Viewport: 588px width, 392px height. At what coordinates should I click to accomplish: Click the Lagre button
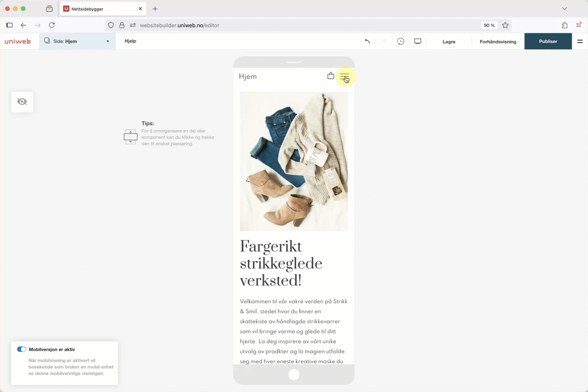click(449, 42)
